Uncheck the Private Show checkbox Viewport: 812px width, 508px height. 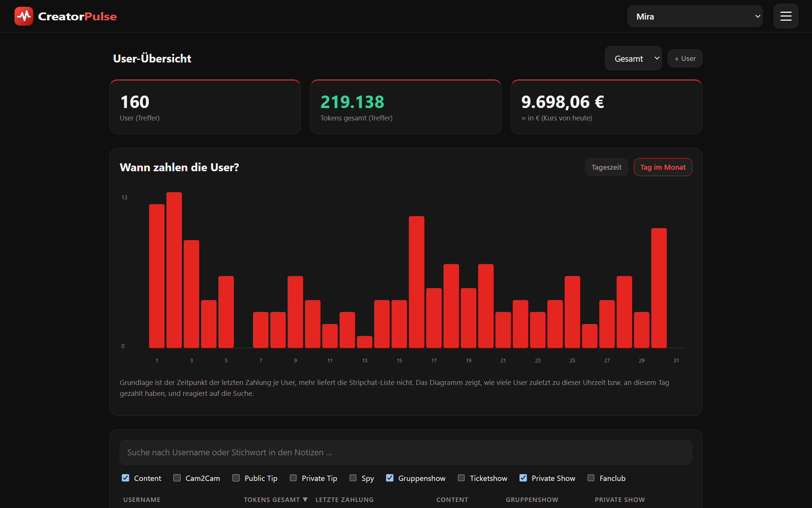[523, 478]
